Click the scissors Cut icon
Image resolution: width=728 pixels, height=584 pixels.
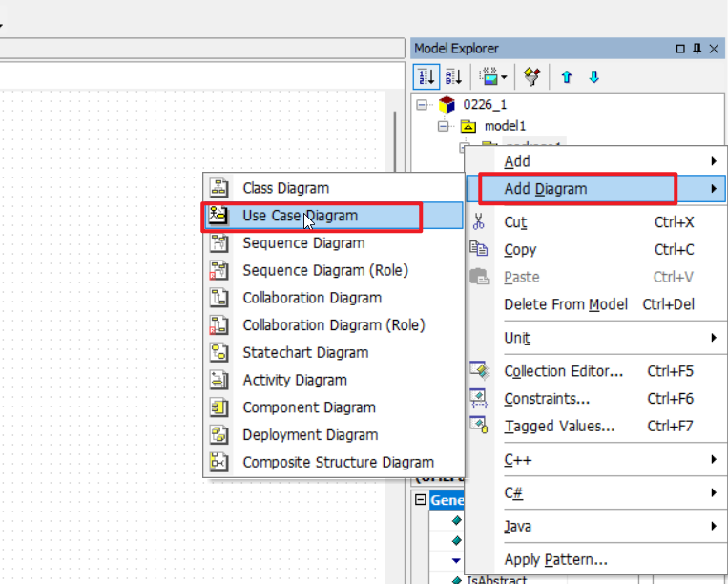[478, 222]
